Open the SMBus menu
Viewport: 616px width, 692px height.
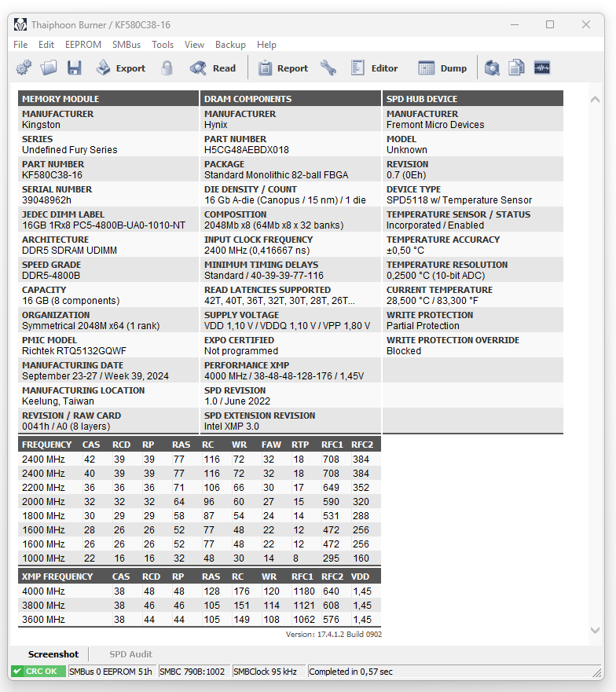(x=126, y=45)
